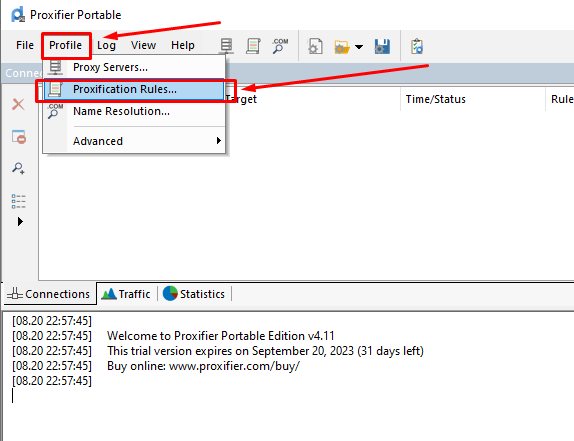
Task: Click log line 'Welcome to Proxifier Portable Edition v4.11'
Action: pos(221,336)
